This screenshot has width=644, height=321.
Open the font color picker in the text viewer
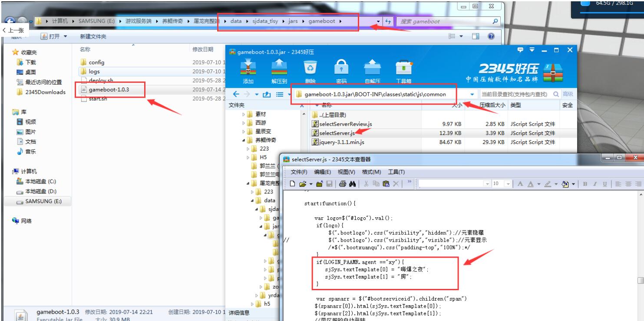pos(531,184)
